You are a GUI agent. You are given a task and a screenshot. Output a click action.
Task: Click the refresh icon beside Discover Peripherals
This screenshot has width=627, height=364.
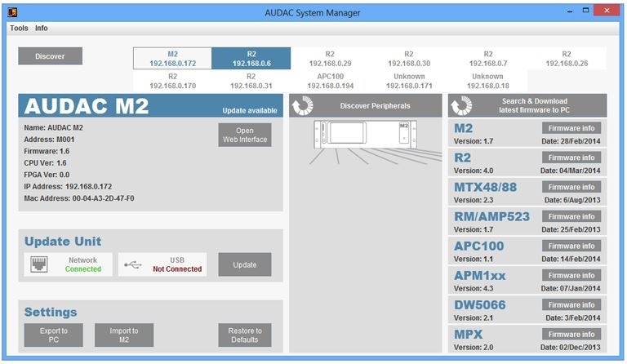[302, 105]
